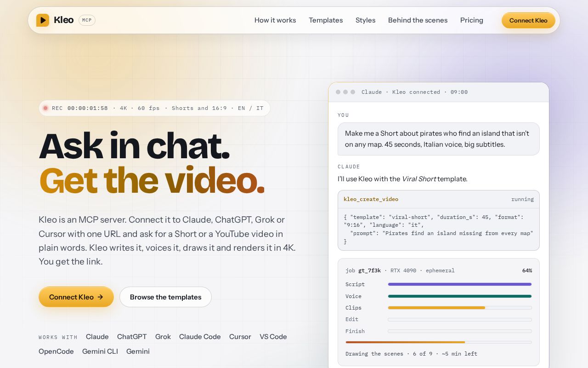588x368 pixels.
Task: Click the MCP badge next to Kleo
Action: point(87,20)
